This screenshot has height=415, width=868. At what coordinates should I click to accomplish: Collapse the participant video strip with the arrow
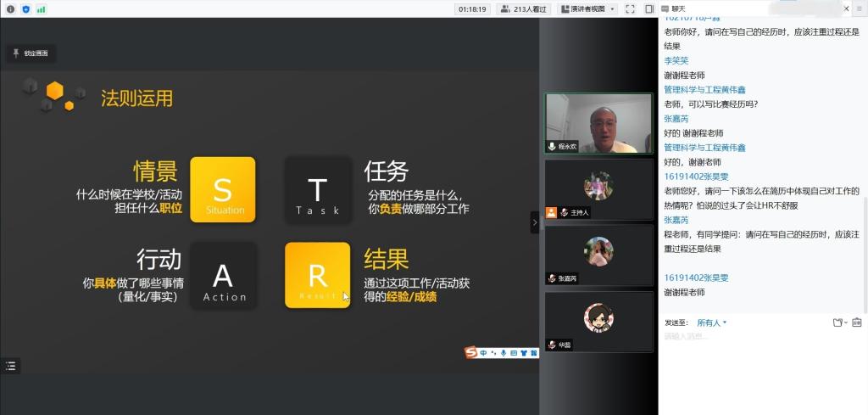pos(534,222)
